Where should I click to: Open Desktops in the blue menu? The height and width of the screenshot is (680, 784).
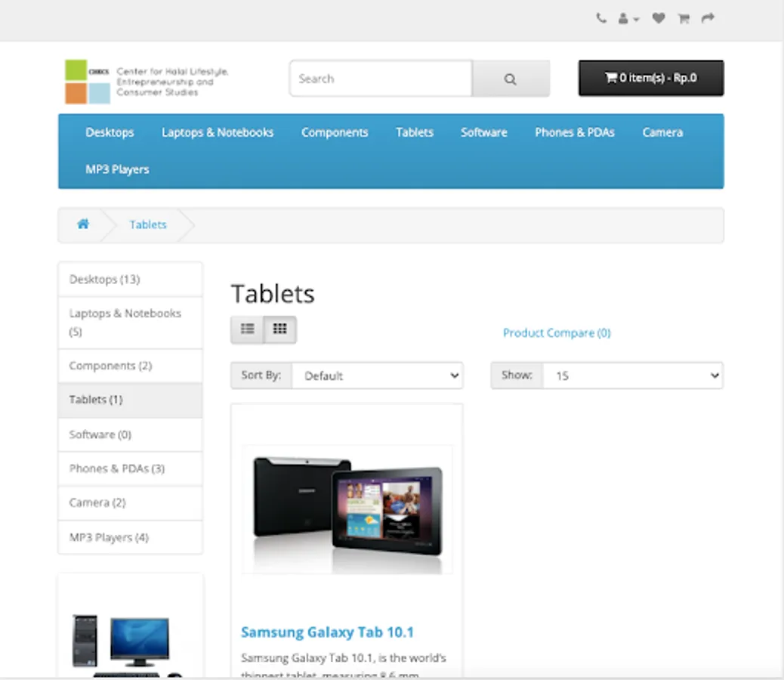click(110, 132)
